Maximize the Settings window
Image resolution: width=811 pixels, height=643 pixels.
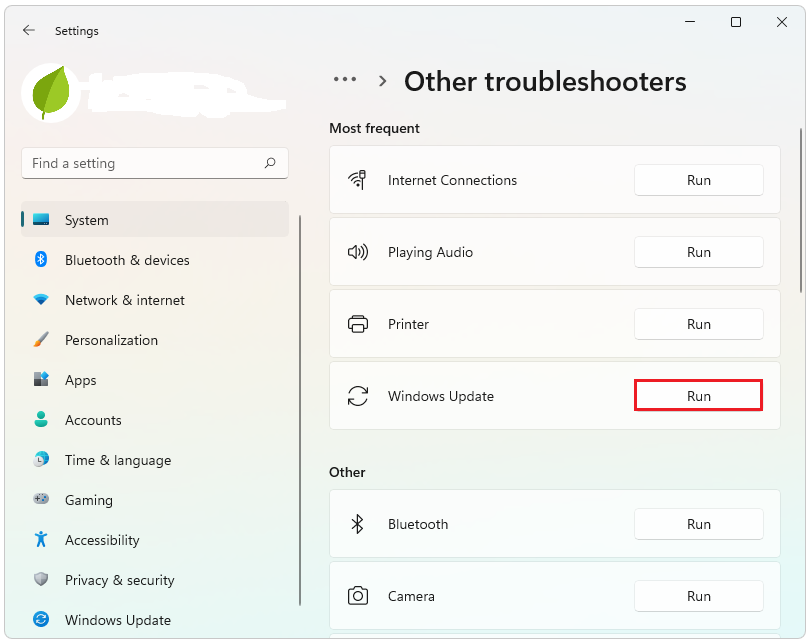[x=735, y=22]
